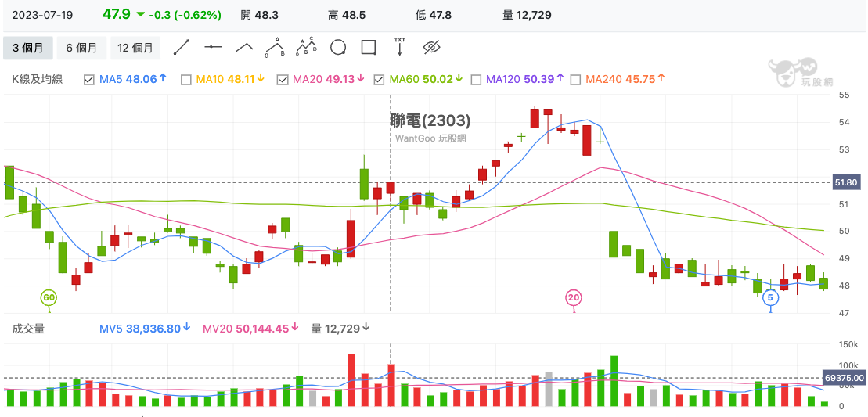Uncheck the MA5 moving average checkbox
Image resolution: width=868 pixels, height=417 pixels.
click(x=88, y=80)
